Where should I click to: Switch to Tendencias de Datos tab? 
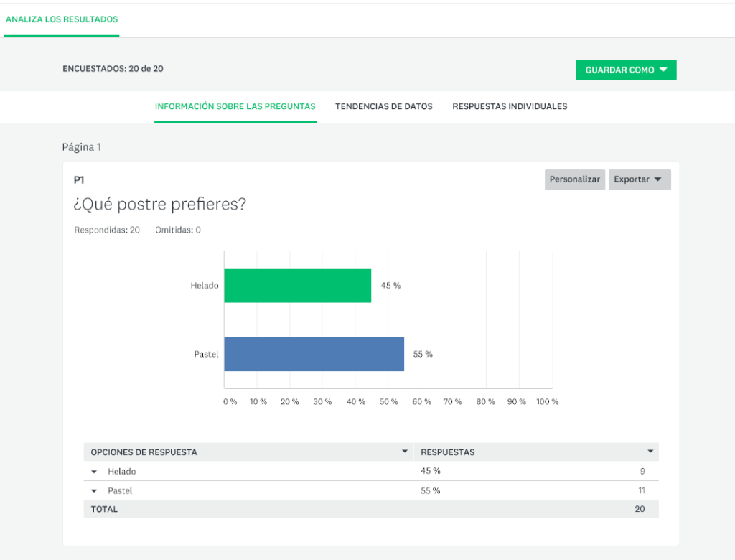tap(383, 106)
